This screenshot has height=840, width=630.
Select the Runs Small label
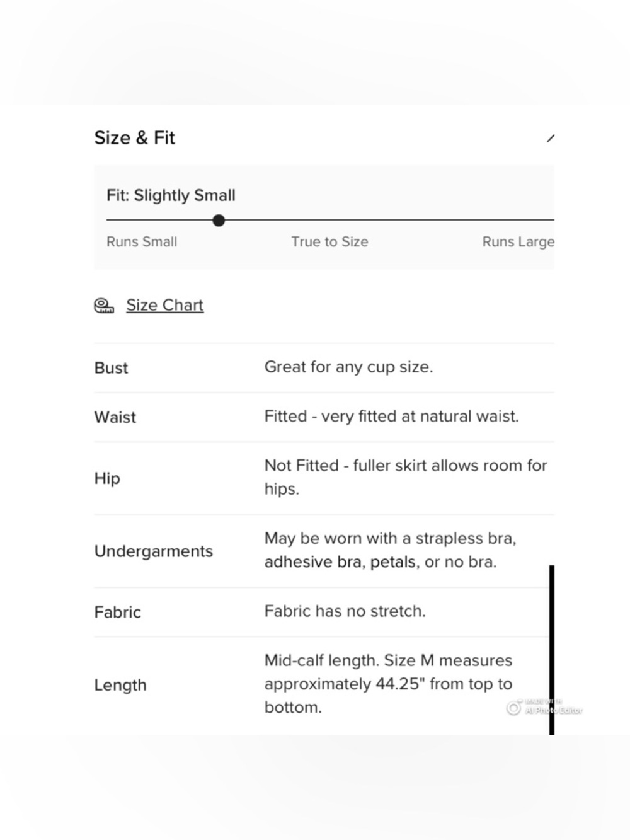[x=142, y=241]
